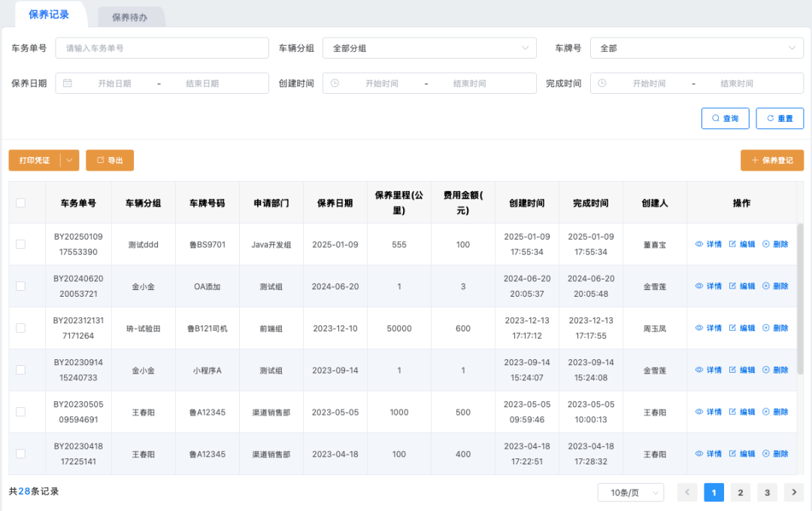This screenshot has height=511, width=812.
Task: Tick the row BY2023050509594691 checkbox
Action: [21, 412]
